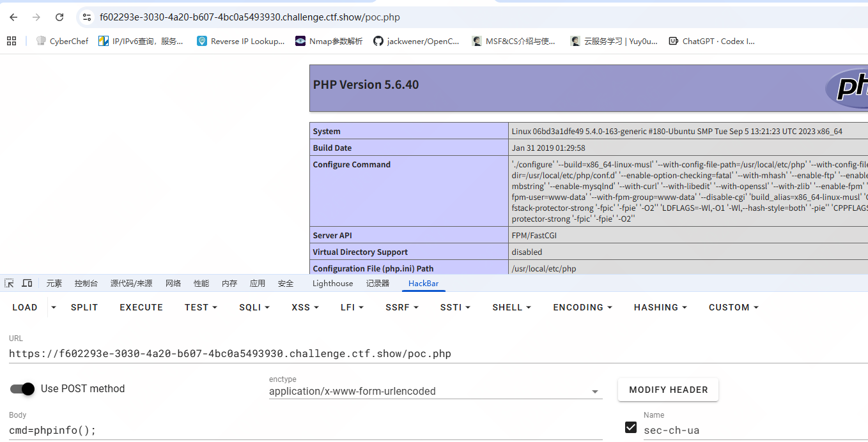Expand the SSTI payload menu
Image resolution: width=868 pixels, height=442 pixels.
455,307
